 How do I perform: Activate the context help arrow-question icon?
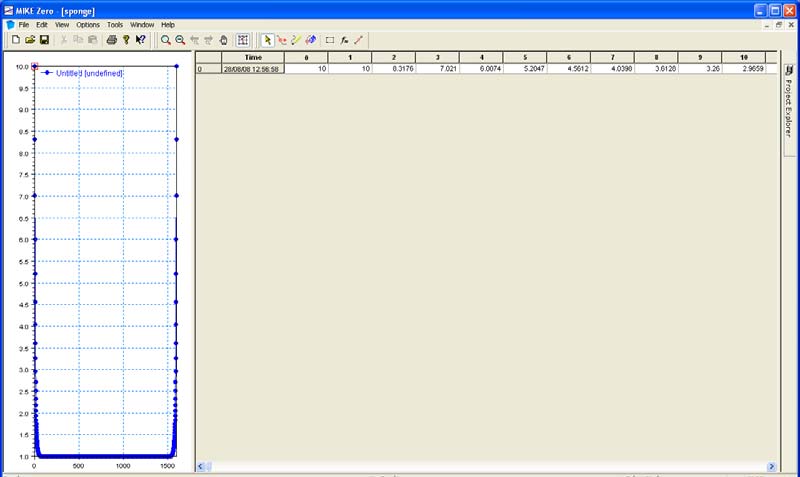click(140, 40)
